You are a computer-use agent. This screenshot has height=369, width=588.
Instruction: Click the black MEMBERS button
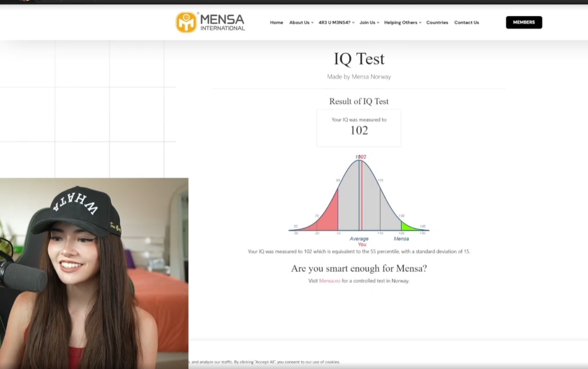(x=524, y=22)
